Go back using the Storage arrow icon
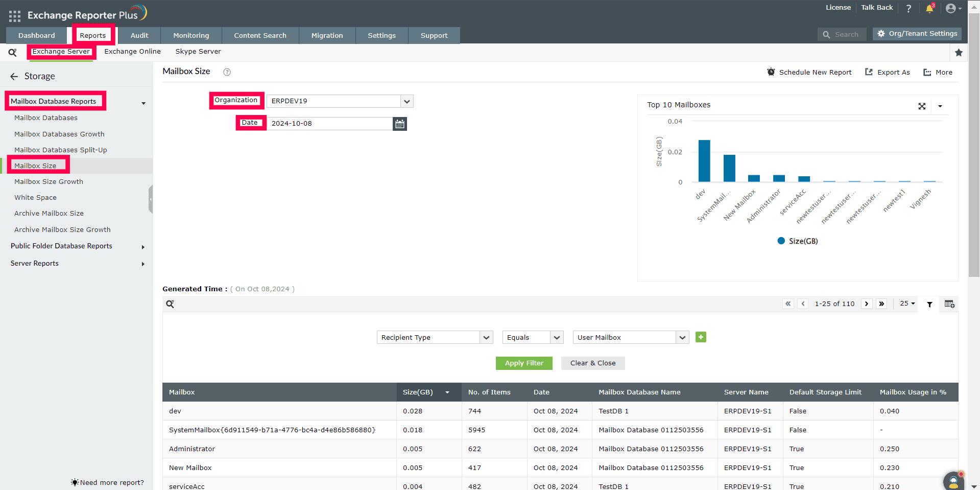 [14, 77]
